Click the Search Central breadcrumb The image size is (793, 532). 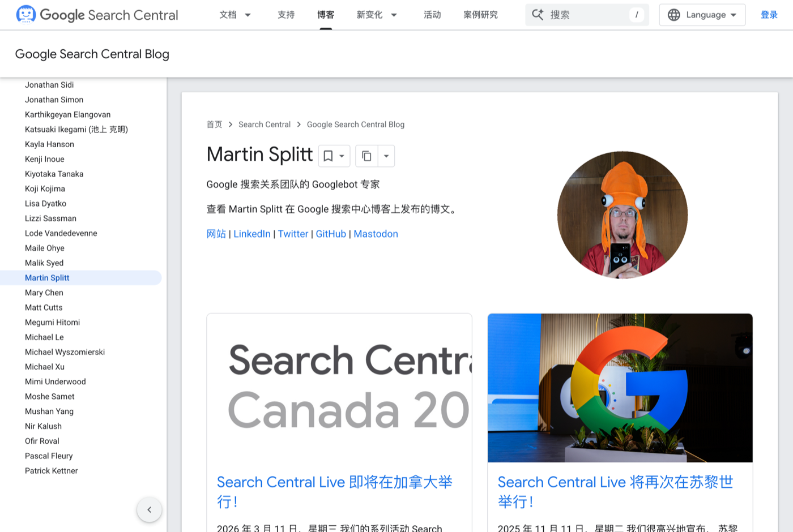click(265, 125)
